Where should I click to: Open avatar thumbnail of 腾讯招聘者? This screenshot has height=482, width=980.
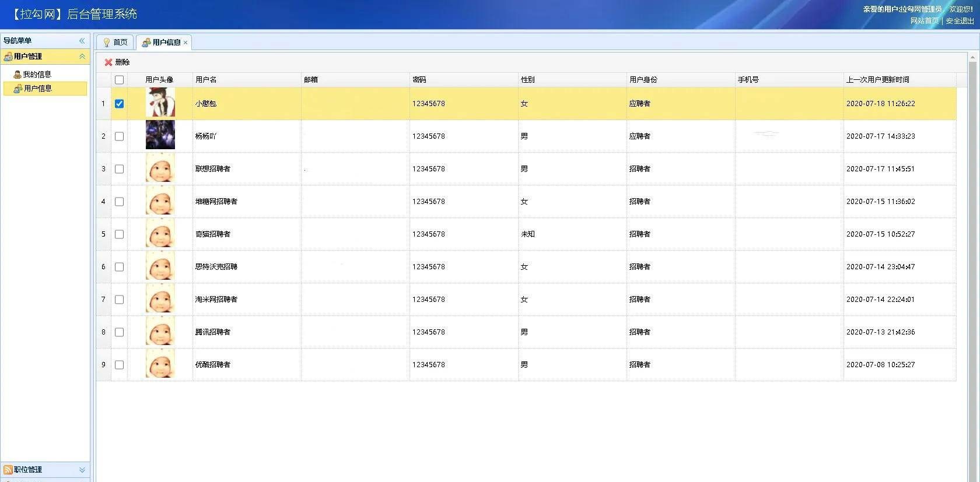(160, 332)
